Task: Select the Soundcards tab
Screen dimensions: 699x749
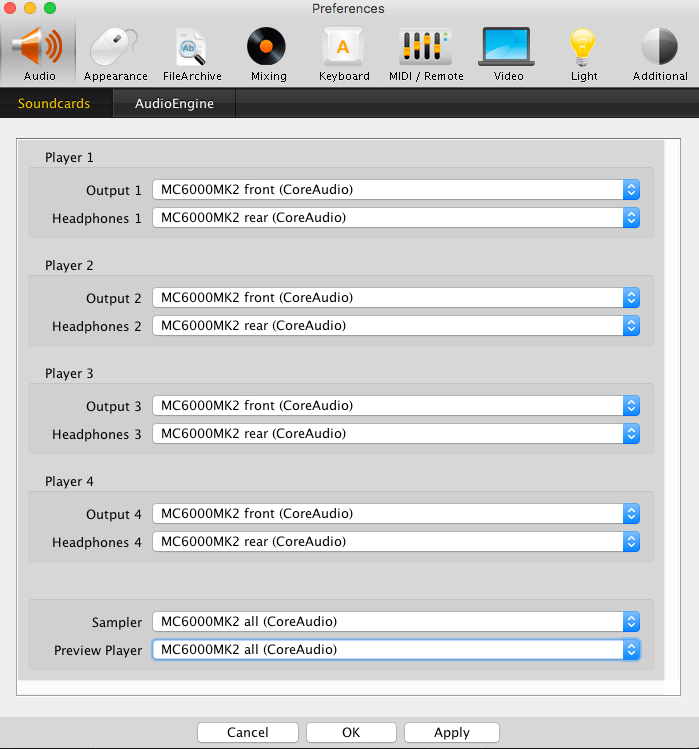Action: tap(54, 104)
